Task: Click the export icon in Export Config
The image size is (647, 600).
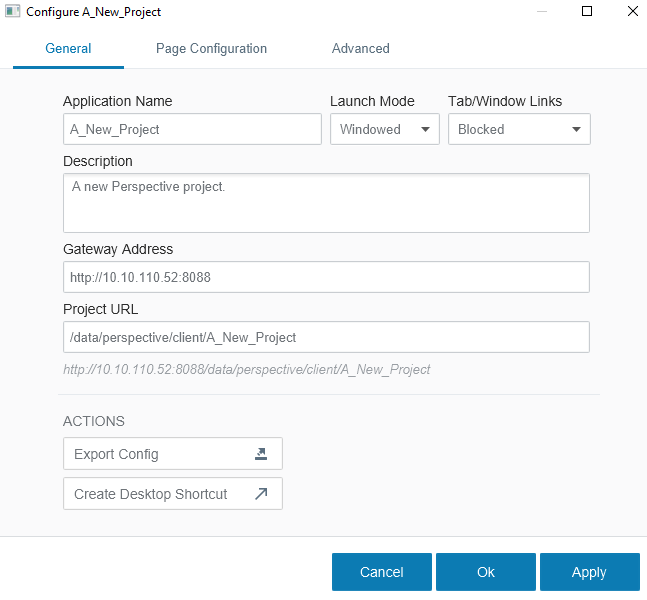Action: [261, 454]
